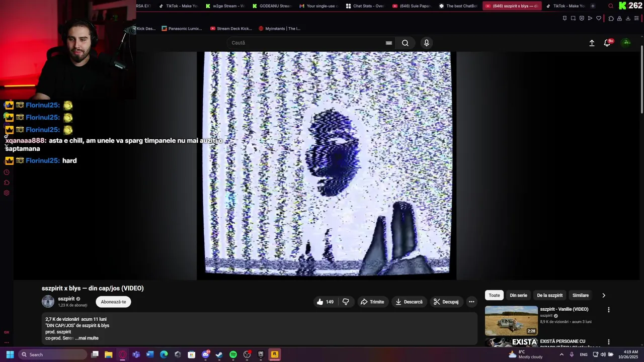The image size is (644, 362).
Task: Switch to (646) Suie Papar browser tab
Action: [412, 6]
